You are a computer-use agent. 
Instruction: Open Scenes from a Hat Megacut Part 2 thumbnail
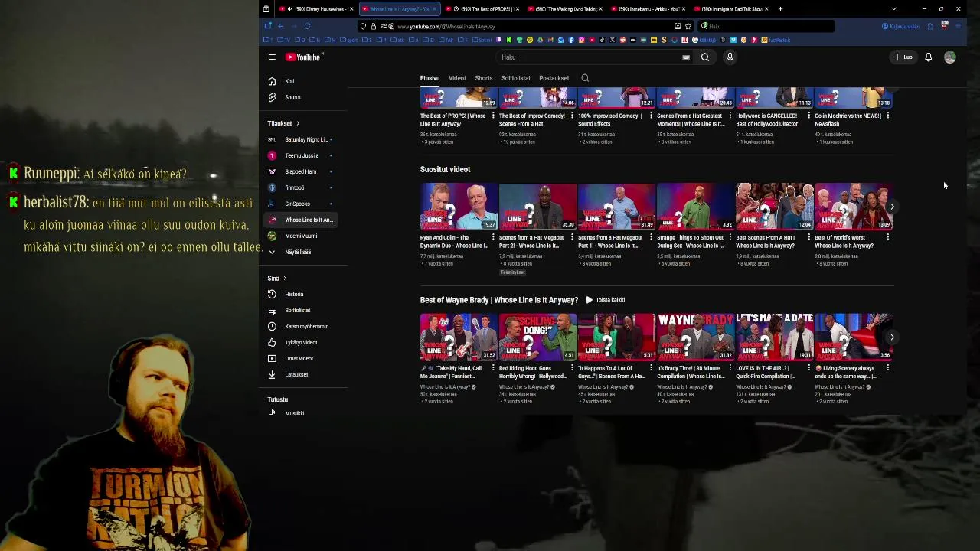click(x=537, y=207)
